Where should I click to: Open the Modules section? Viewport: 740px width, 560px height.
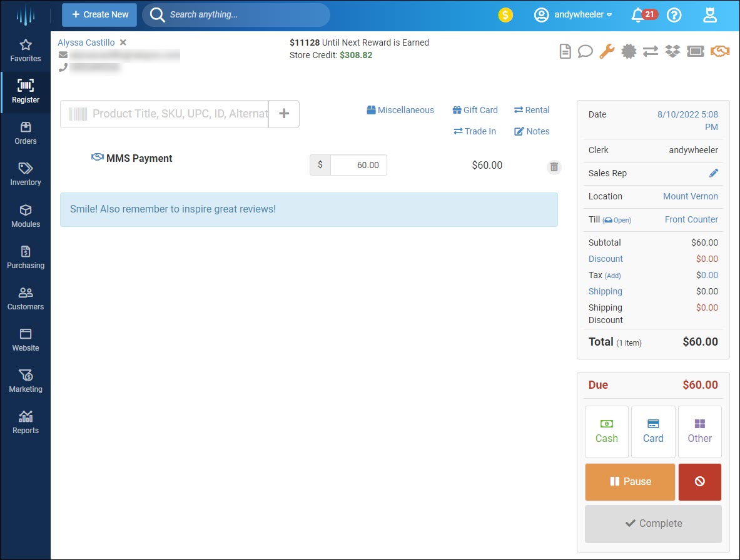point(26,216)
